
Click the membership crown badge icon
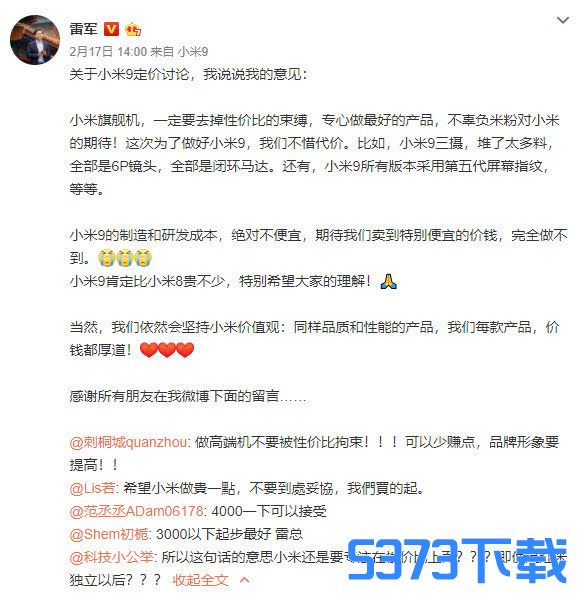tap(133, 29)
